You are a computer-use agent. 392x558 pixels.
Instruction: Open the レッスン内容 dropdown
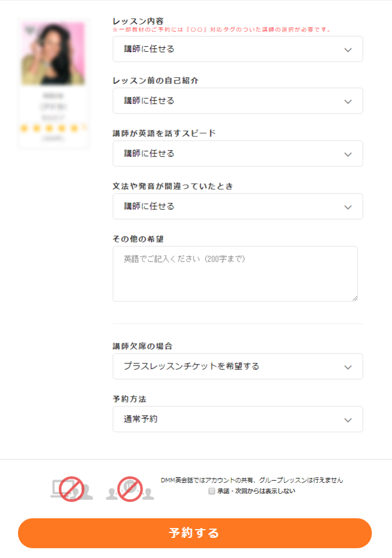point(237,49)
